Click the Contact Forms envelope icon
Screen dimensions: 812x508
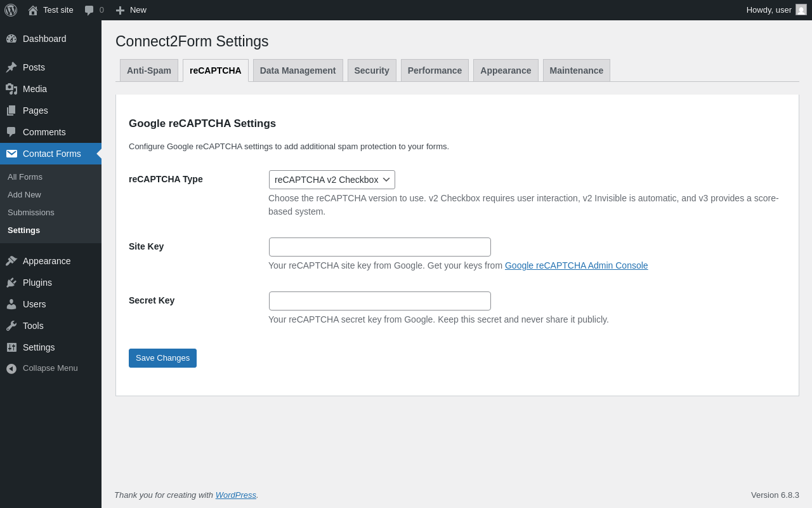point(11,154)
